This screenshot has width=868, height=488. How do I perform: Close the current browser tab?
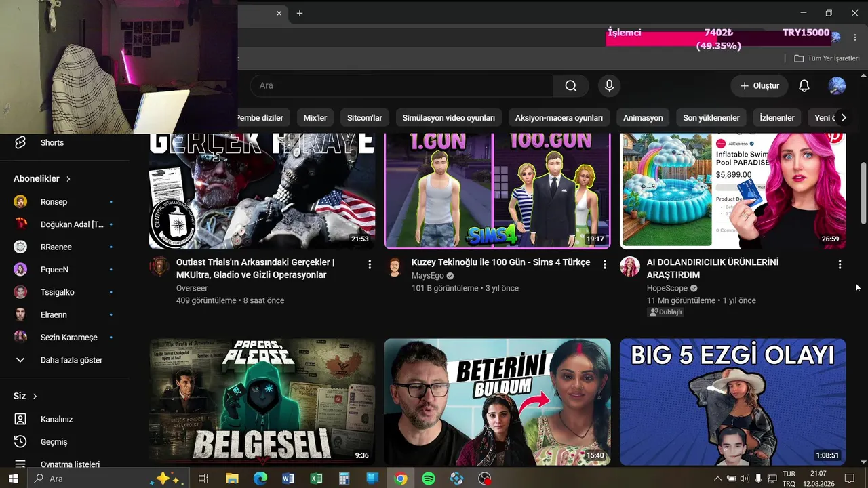point(279,13)
